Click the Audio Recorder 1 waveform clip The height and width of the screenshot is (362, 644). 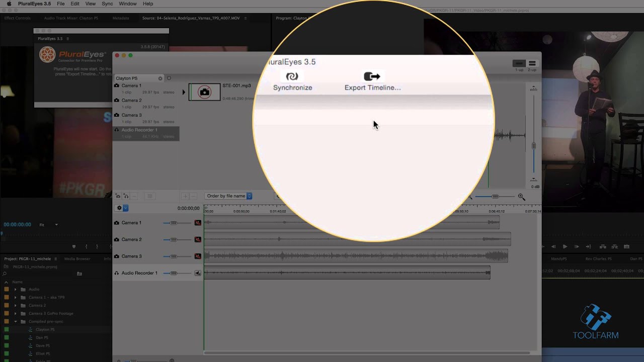pos(347,273)
